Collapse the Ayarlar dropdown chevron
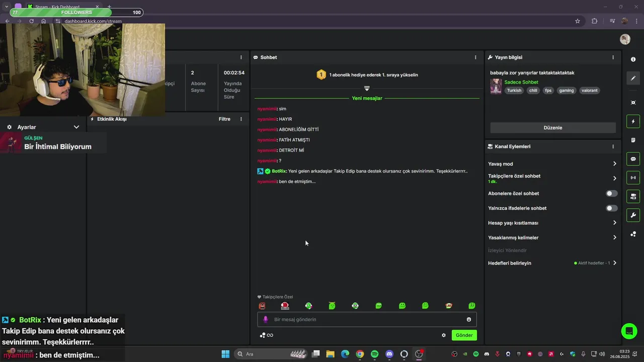This screenshot has width=644, height=362. pos(76,127)
